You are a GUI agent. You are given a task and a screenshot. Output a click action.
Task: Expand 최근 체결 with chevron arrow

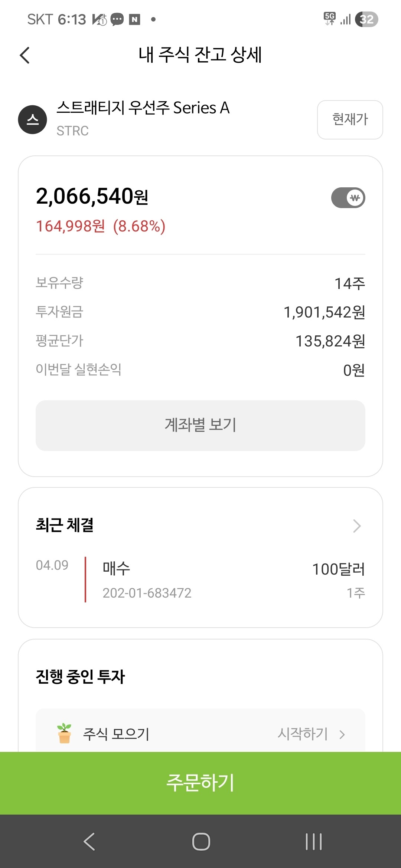click(x=357, y=526)
